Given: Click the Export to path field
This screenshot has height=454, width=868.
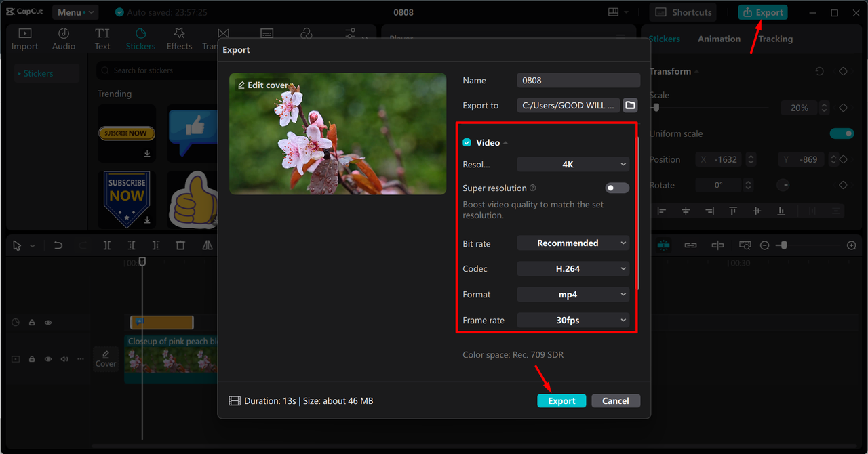Looking at the screenshot, I should click(568, 105).
